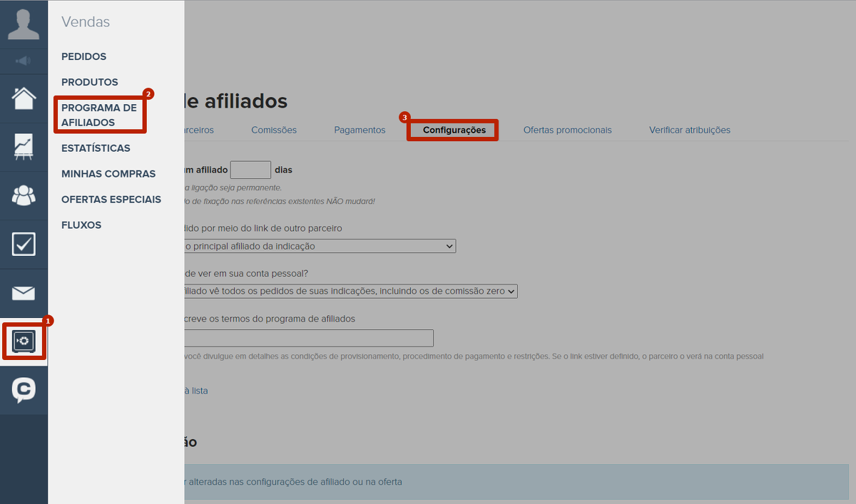Expand the main affiliate assignment dropdown
The height and width of the screenshot is (504, 856).
click(320, 246)
